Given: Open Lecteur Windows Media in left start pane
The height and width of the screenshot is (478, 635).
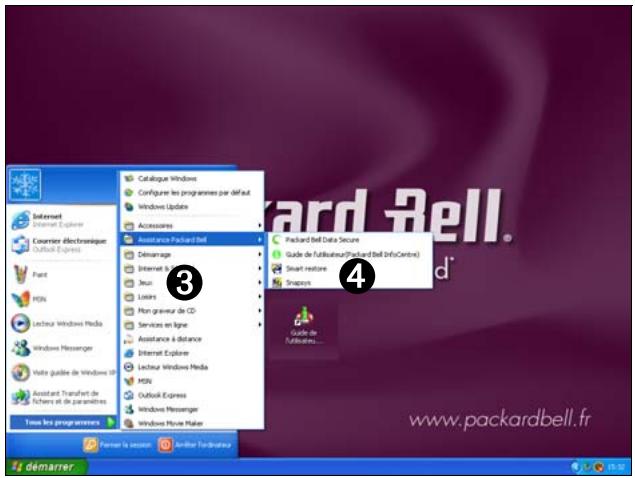Looking at the screenshot, I should [x=61, y=323].
